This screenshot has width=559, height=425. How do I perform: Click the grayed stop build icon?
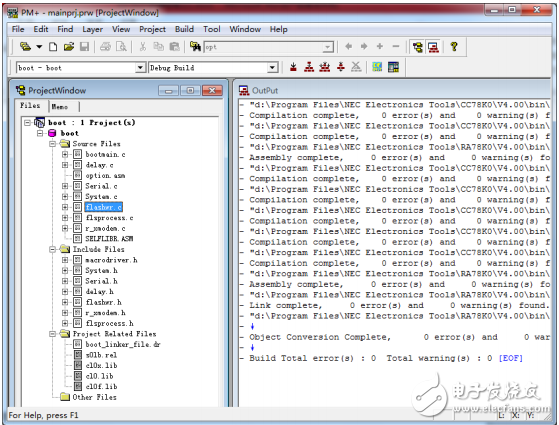(356, 67)
